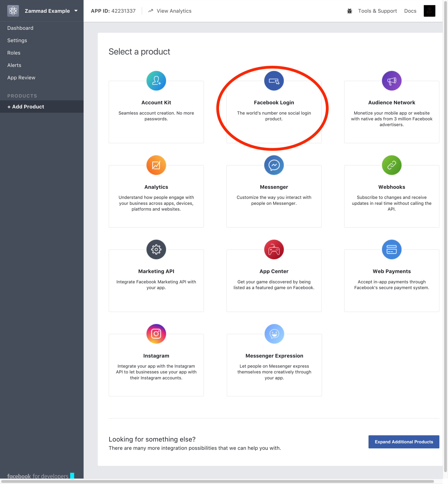Click the Audience Network megaphone icon
The width and height of the screenshot is (448, 484).
[392, 81]
